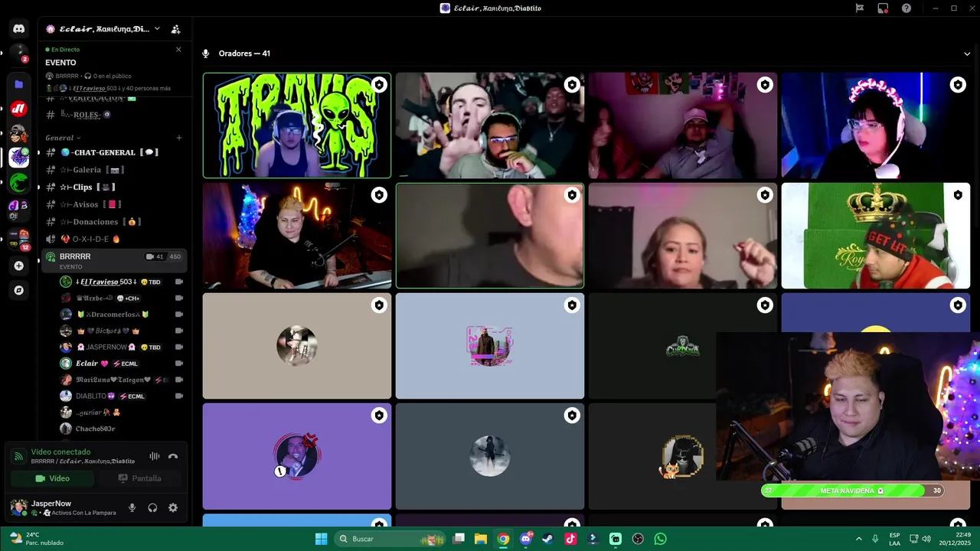This screenshot has height=551, width=980.
Task: Open clock and date 22:49
Action: (956, 539)
